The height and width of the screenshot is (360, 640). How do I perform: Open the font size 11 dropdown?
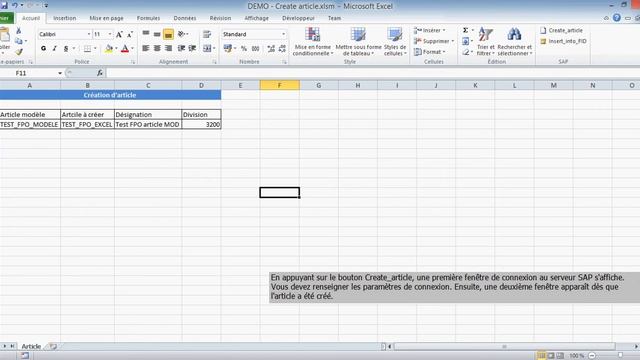click(x=109, y=34)
